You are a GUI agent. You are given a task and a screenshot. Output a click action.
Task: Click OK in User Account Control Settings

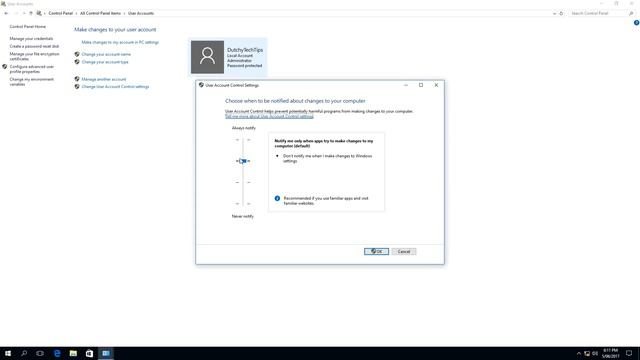tap(376, 251)
